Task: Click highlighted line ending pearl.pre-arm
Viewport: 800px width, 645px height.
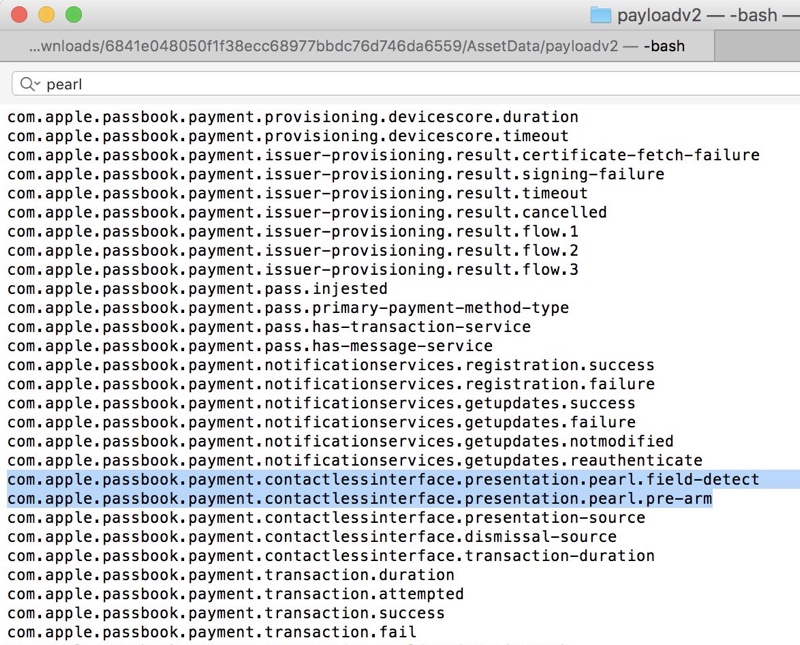Action: pyautogui.click(x=359, y=499)
